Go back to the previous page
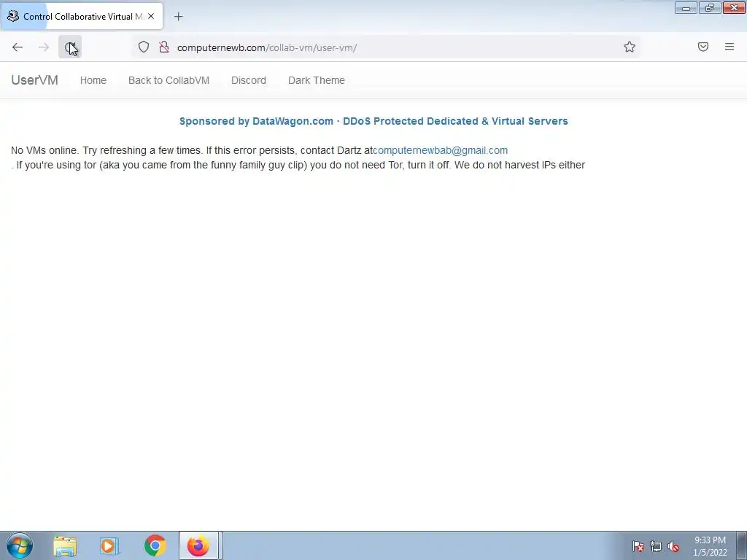 [x=18, y=47]
